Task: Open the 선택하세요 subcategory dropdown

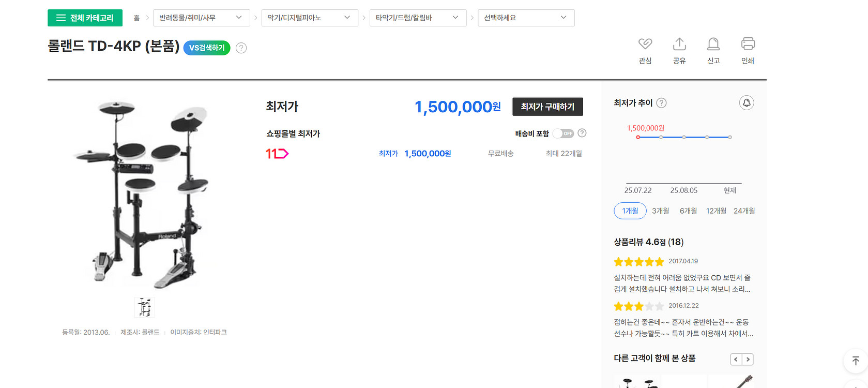Action: point(526,18)
